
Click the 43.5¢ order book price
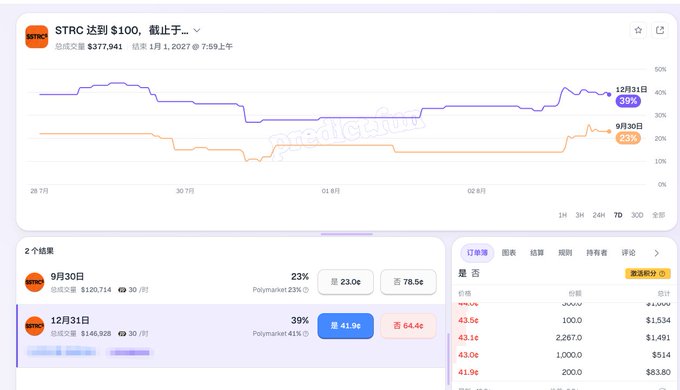pos(468,320)
